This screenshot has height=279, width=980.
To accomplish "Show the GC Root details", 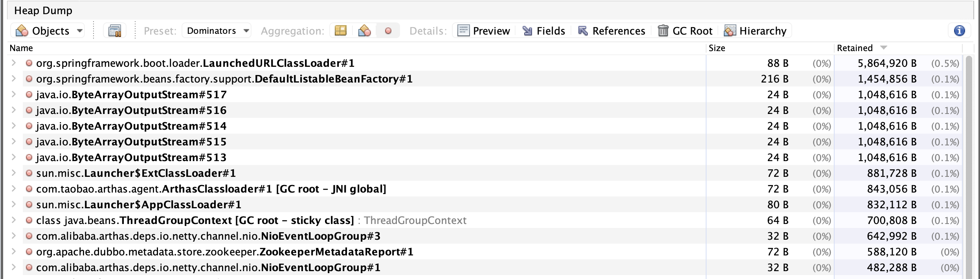I will (685, 31).
